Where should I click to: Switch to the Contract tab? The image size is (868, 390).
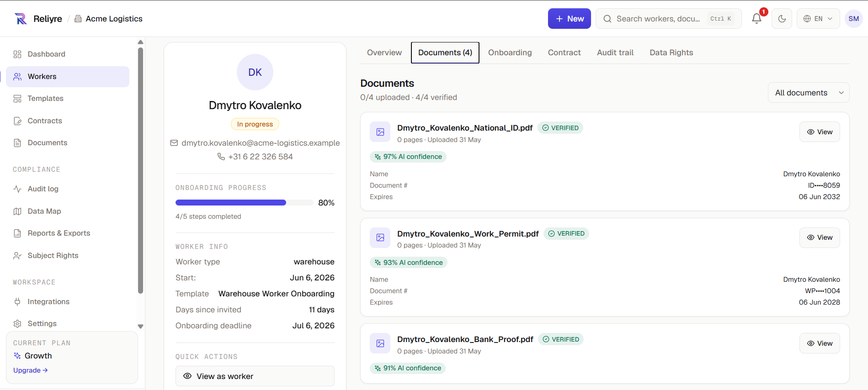point(564,53)
